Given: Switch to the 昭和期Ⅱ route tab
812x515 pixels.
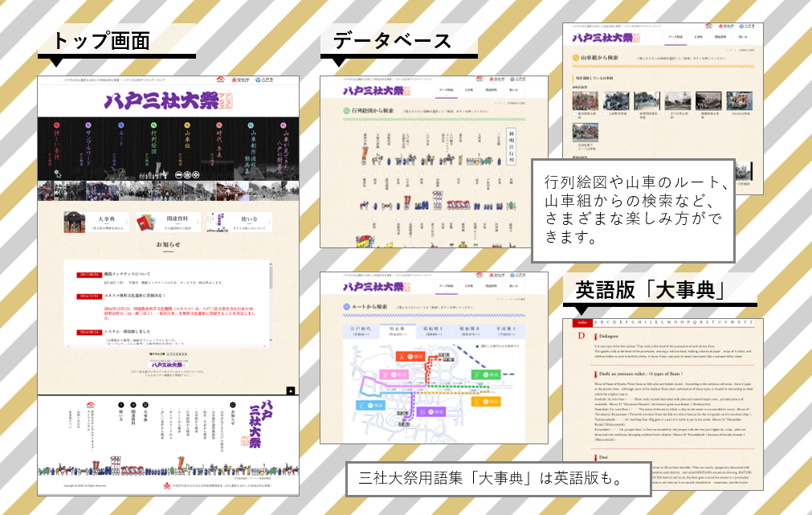Looking at the screenshot, I should [469, 332].
